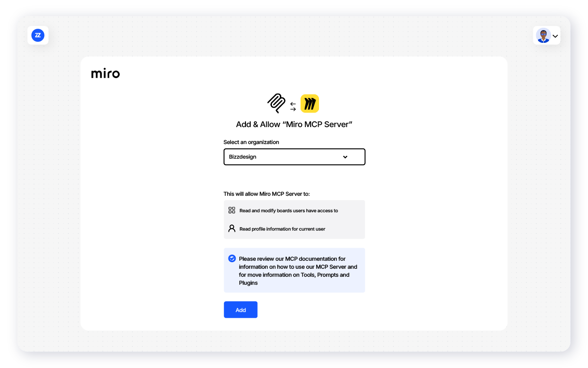Click "This will allow Miro MCP Server to:" text
This screenshot has width=588, height=368.
coord(267,193)
